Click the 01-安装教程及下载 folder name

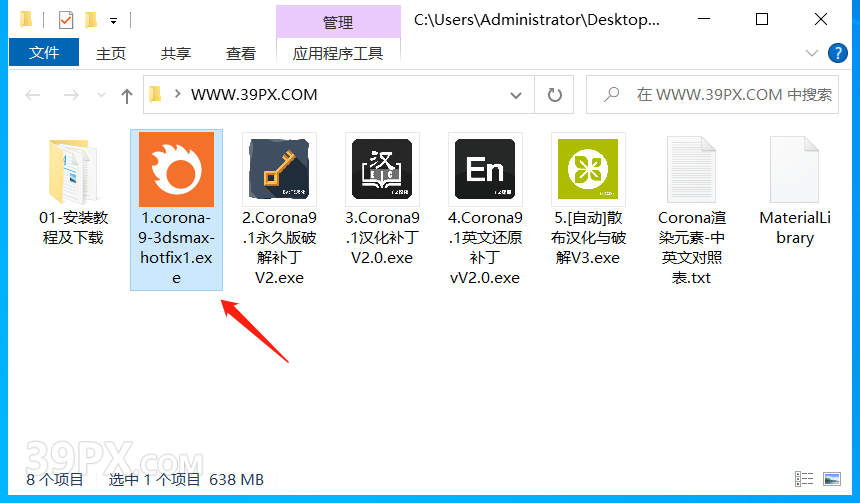73,228
